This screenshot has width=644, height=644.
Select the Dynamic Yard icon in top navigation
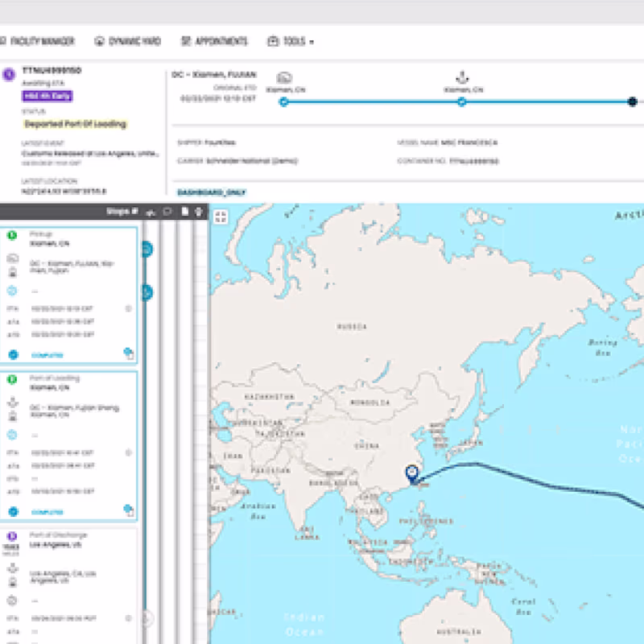tap(98, 41)
